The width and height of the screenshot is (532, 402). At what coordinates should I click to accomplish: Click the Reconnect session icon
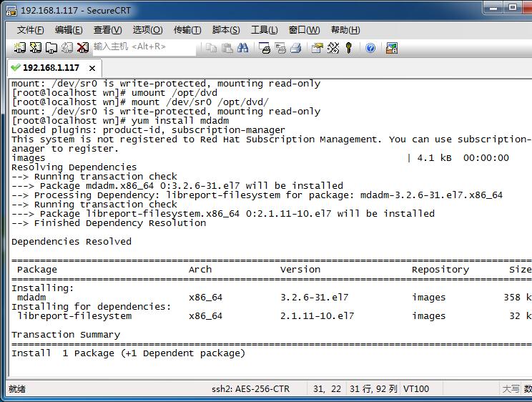66,47
